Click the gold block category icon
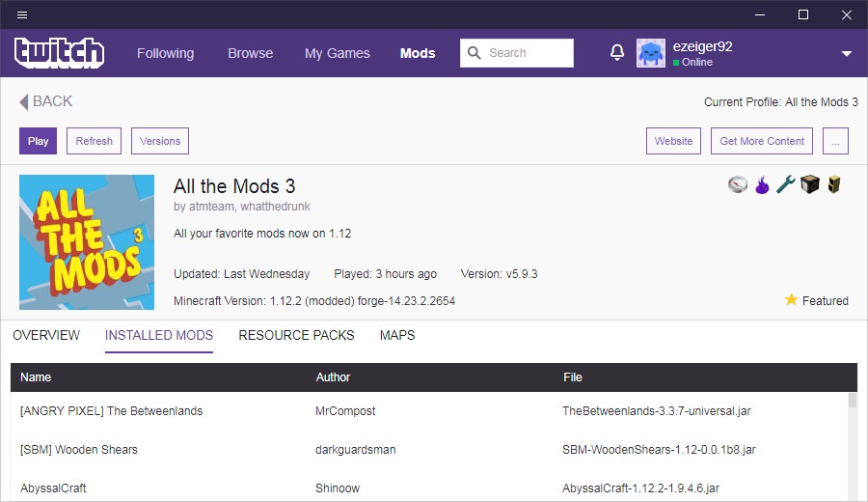Screen dimensions: 868x502 pyautogui.click(x=834, y=184)
